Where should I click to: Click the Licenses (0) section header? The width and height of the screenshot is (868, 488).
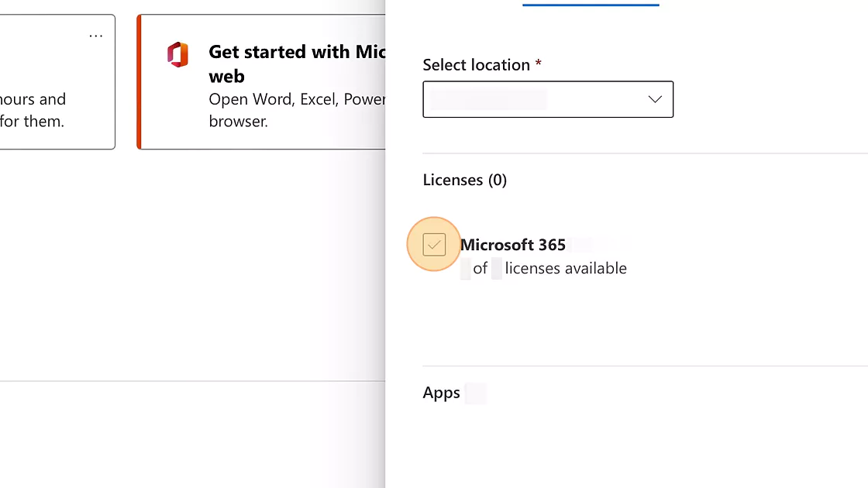click(x=464, y=179)
